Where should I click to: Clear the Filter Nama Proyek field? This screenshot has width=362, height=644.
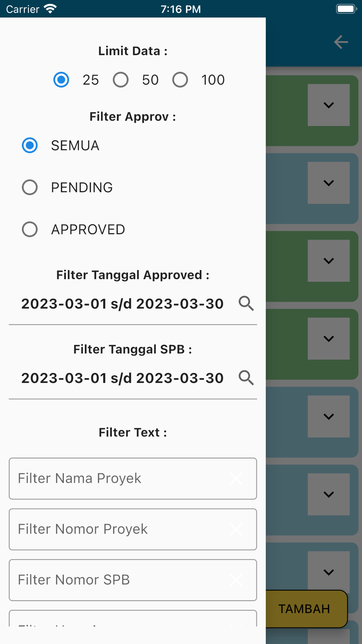click(236, 478)
